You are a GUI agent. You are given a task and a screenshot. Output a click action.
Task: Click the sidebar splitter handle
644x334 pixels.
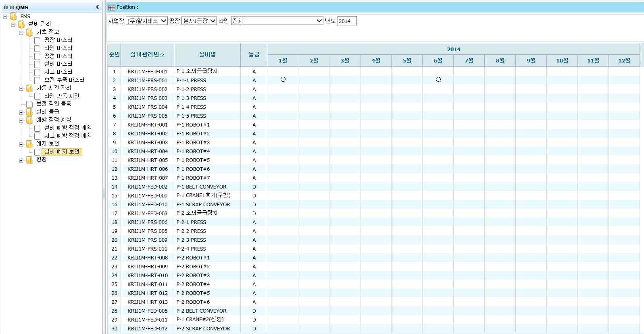pos(104,195)
